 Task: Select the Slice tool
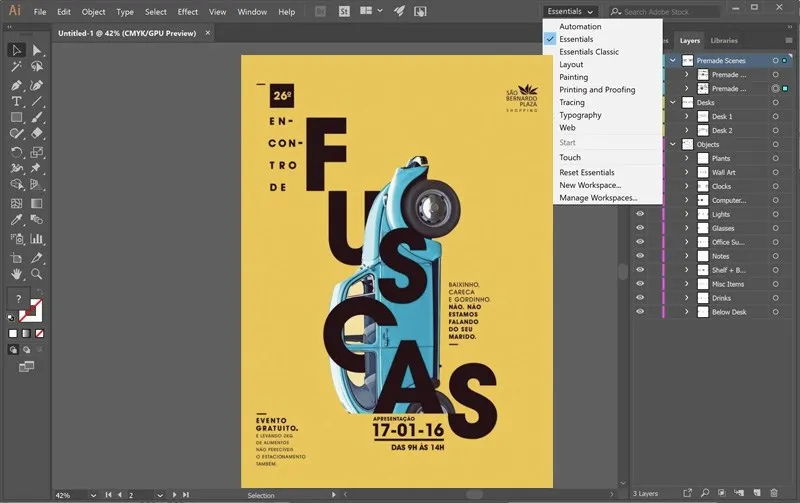pos(36,258)
